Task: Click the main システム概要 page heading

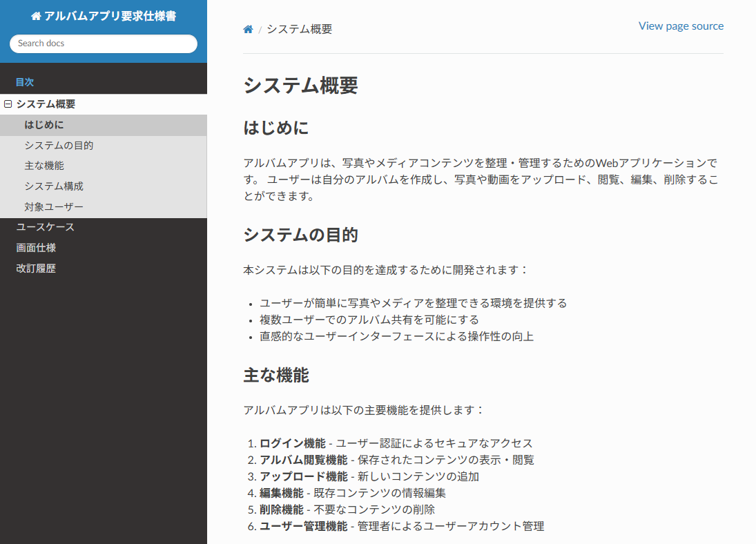Action: (300, 86)
